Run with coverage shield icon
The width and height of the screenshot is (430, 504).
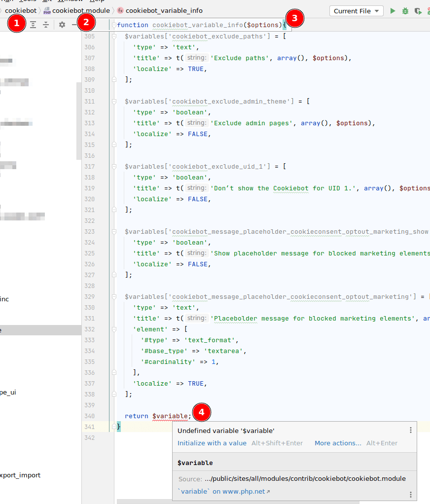coord(418,11)
